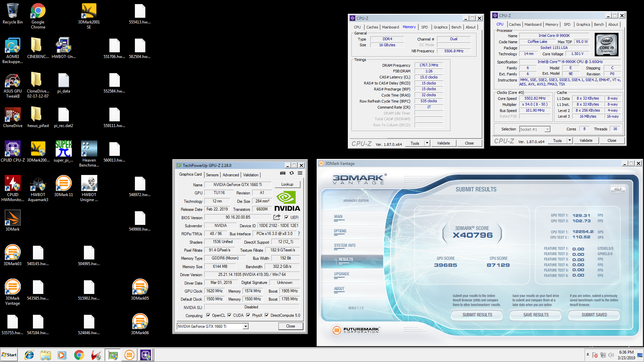Click BIOS version share/export icon in GPU-Z

(277, 217)
